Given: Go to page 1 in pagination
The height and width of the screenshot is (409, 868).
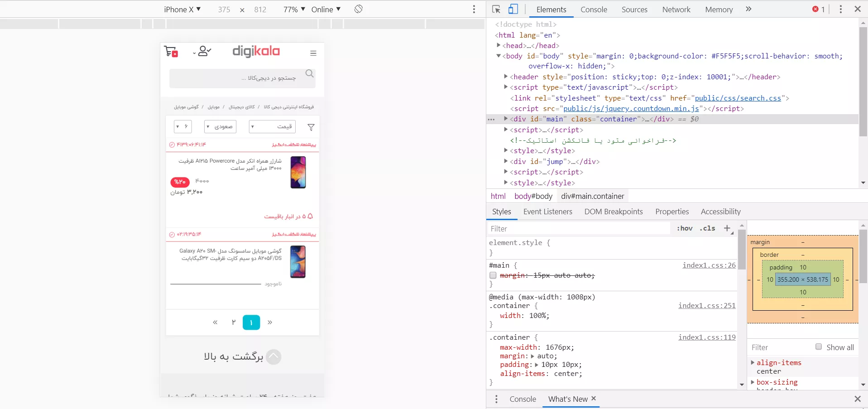Looking at the screenshot, I should 251,322.
